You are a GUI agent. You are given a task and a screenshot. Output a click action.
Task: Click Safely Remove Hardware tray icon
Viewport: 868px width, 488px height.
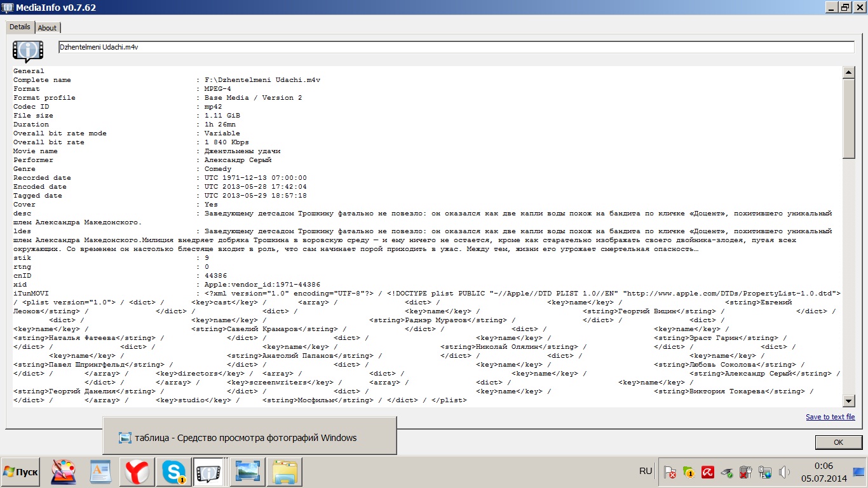coord(727,472)
